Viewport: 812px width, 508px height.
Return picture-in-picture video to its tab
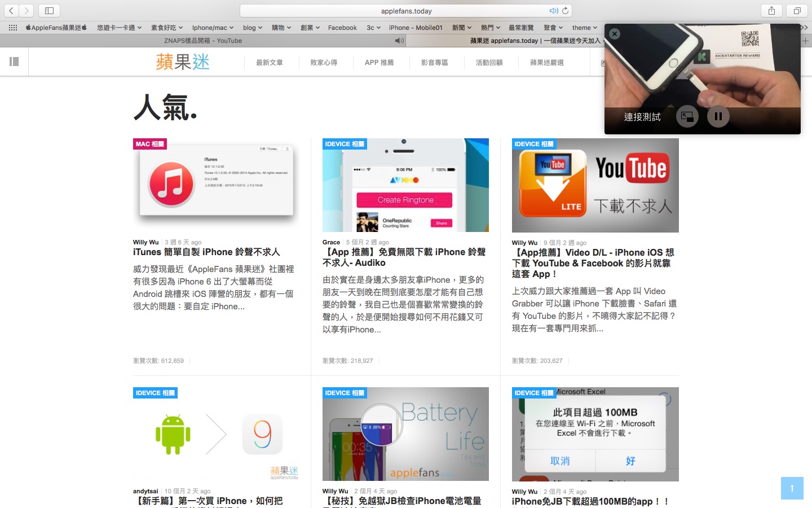coord(687,117)
